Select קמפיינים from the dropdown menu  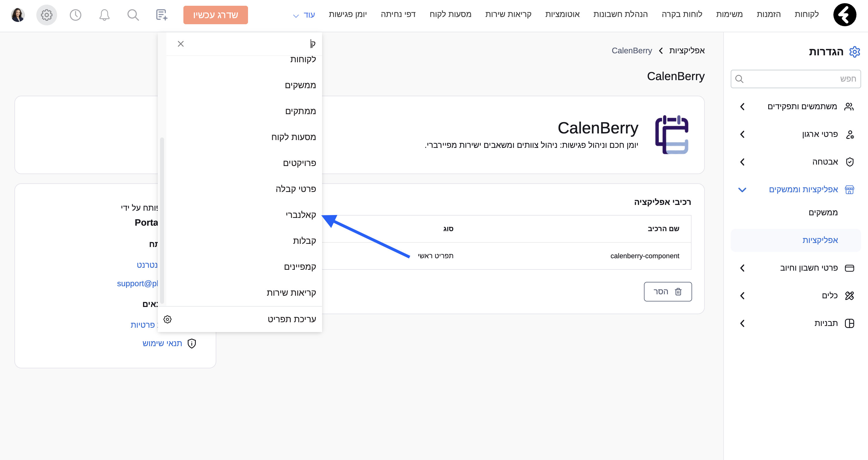pos(300,267)
